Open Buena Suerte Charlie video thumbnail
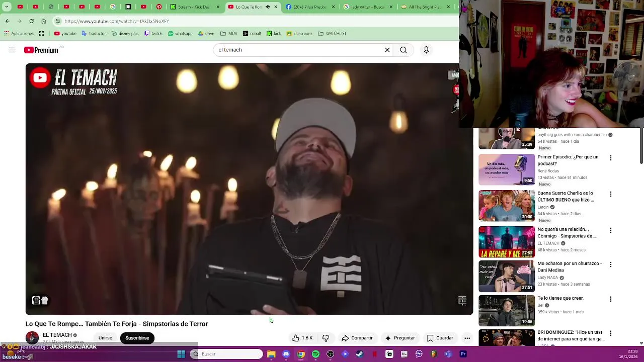The image size is (644, 362). tap(507, 206)
